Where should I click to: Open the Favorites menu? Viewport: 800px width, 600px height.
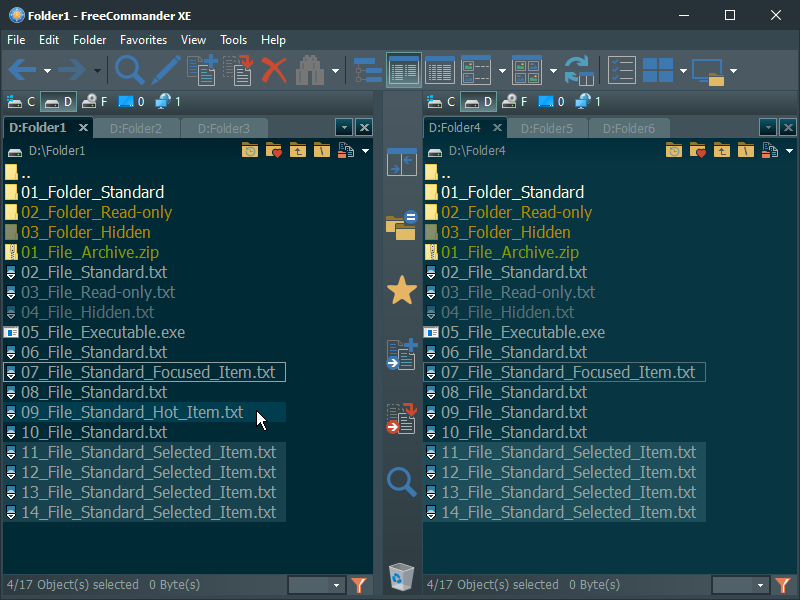point(143,40)
